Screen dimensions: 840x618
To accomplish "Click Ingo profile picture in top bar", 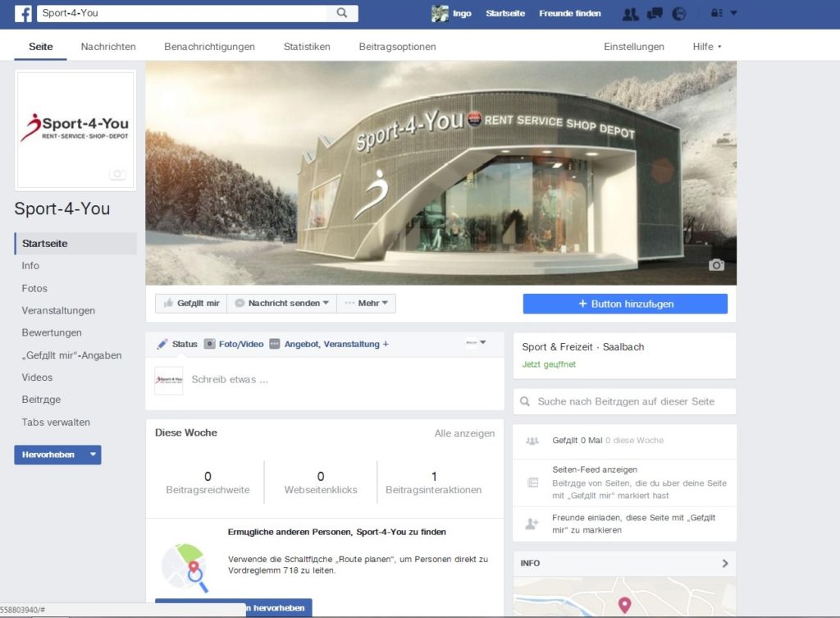I will (440, 13).
